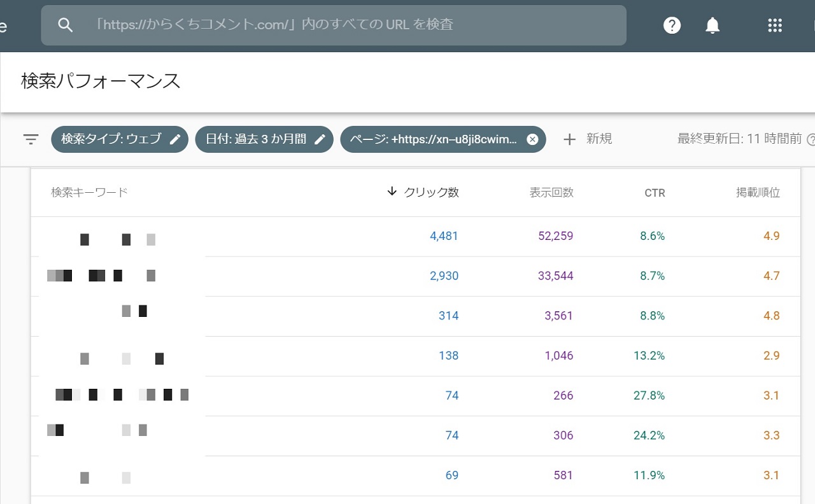Click 新規 to add new filter

click(599, 139)
